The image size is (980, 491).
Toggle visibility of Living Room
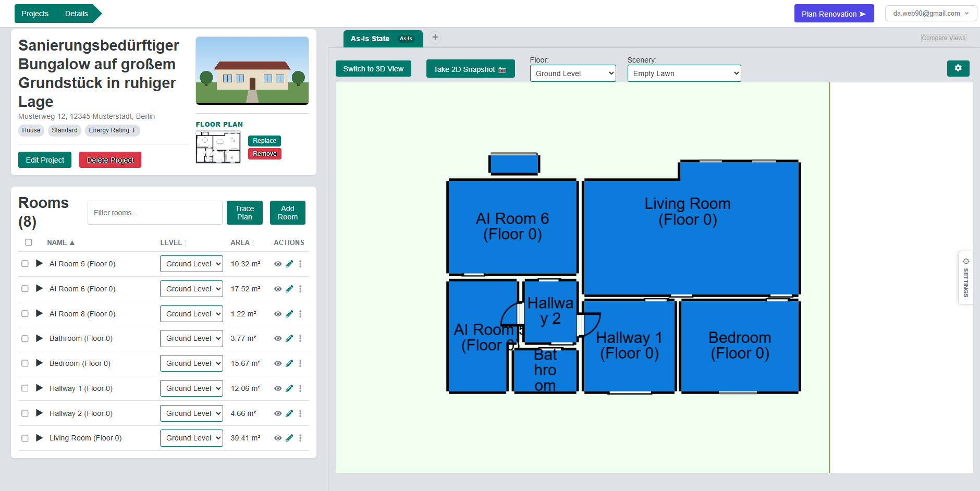pos(278,438)
